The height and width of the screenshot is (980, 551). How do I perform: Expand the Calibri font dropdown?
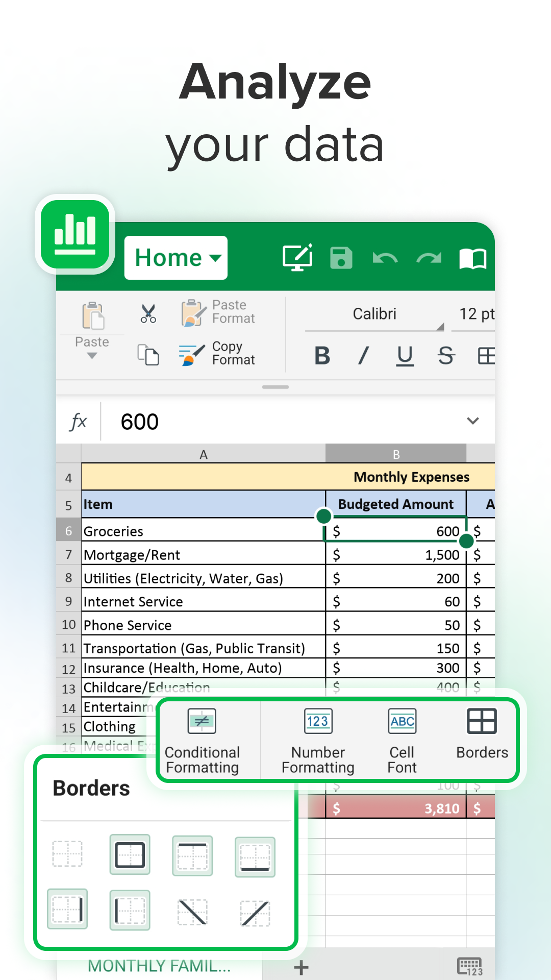(x=374, y=314)
